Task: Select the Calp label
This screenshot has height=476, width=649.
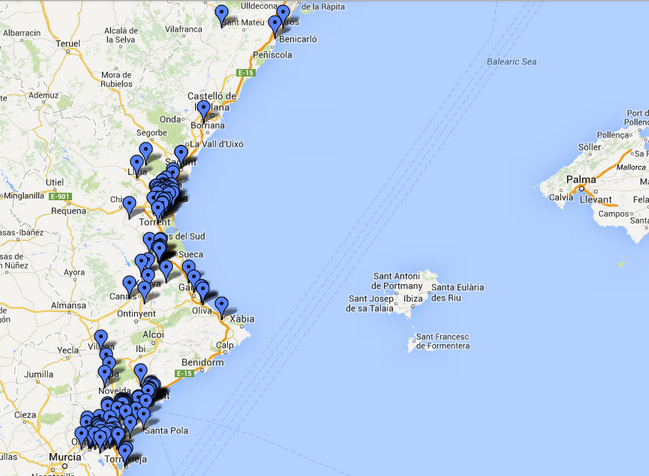Action: pyautogui.click(x=225, y=345)
